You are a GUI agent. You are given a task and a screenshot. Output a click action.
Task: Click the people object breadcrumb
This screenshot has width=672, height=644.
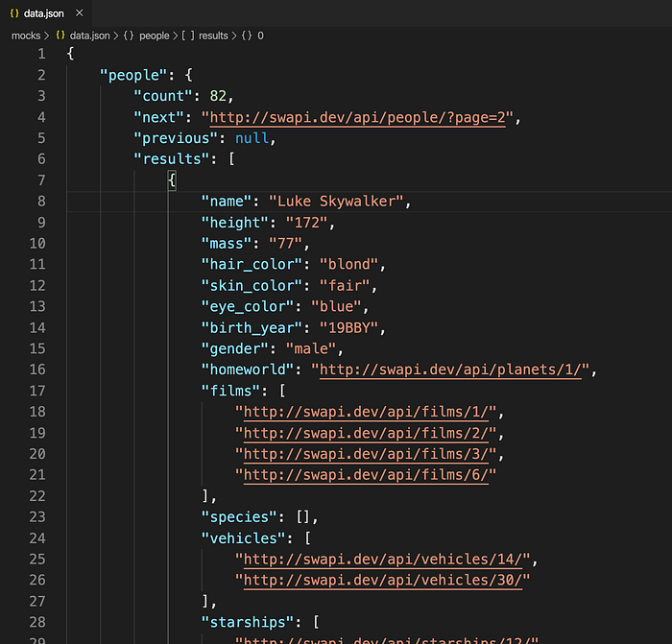coord(155,36)
